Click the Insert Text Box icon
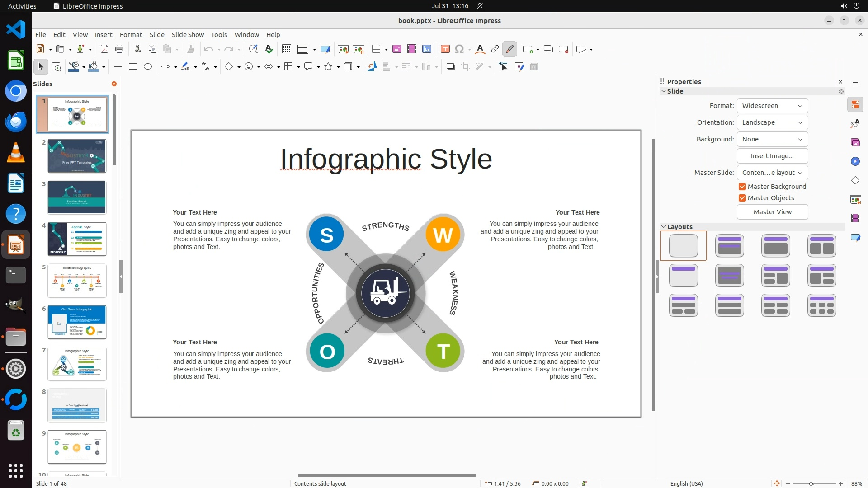 coord(445,49)
